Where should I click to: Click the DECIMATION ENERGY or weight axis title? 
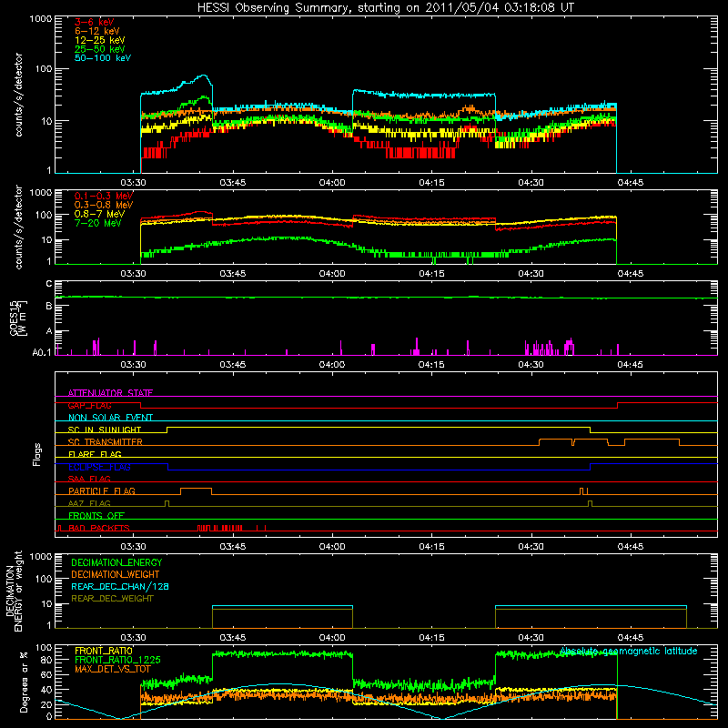pos(14,591)
